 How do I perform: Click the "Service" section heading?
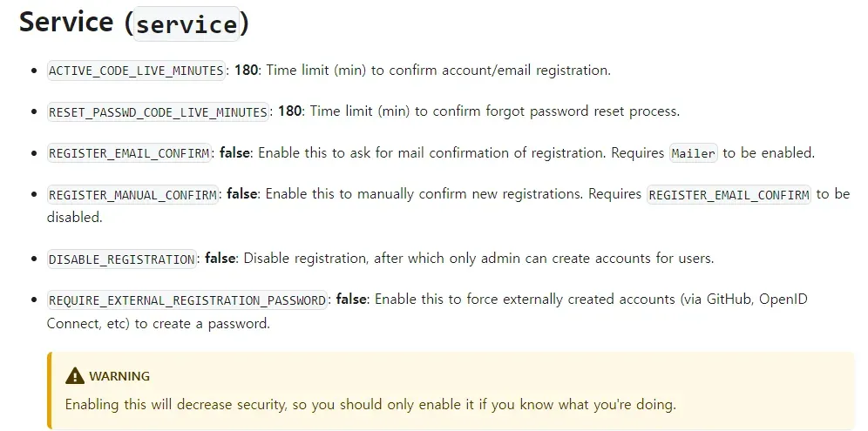point(66,22)
